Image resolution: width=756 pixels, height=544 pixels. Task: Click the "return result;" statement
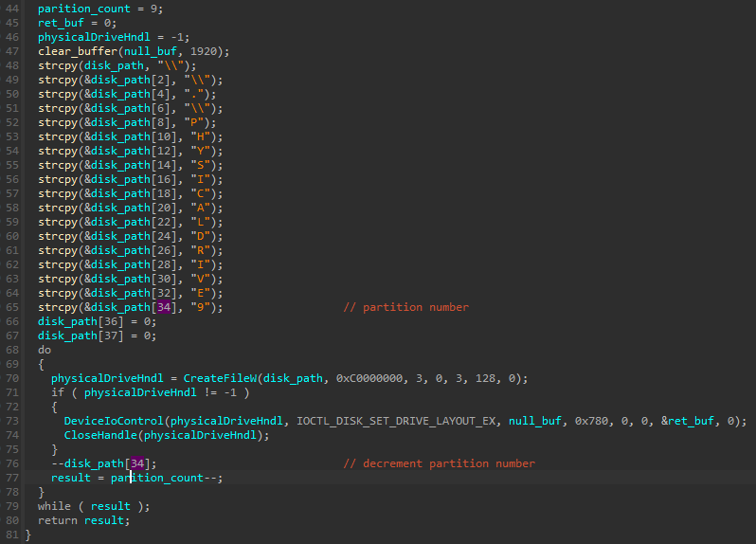[x=83, y=520]
